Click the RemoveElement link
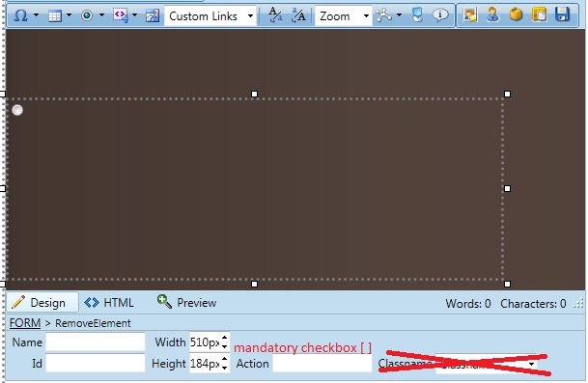 click(93, 323)
